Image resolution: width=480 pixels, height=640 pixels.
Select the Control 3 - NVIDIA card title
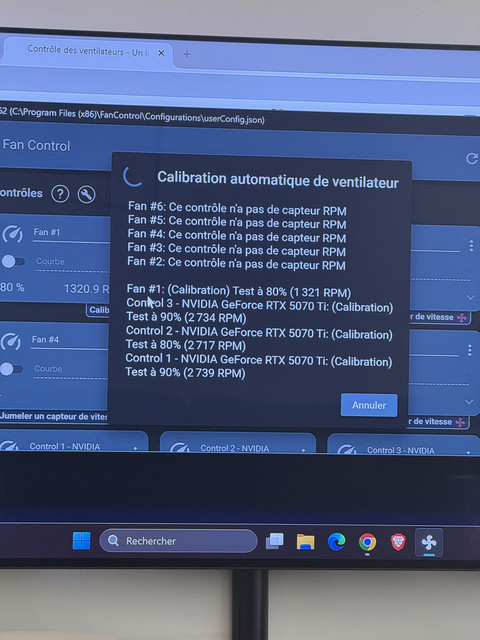point(400,450)
